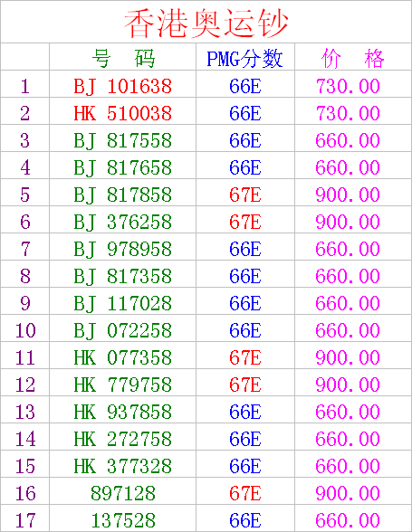The width and height of the screenshot is (412, 532).
Task: Select cell 137528
Action: click(122, 519)
